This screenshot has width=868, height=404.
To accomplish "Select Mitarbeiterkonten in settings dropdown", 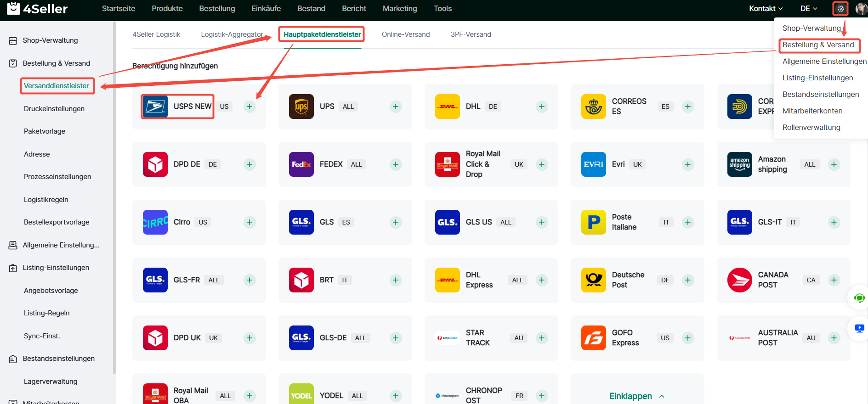I will point(812,111).
